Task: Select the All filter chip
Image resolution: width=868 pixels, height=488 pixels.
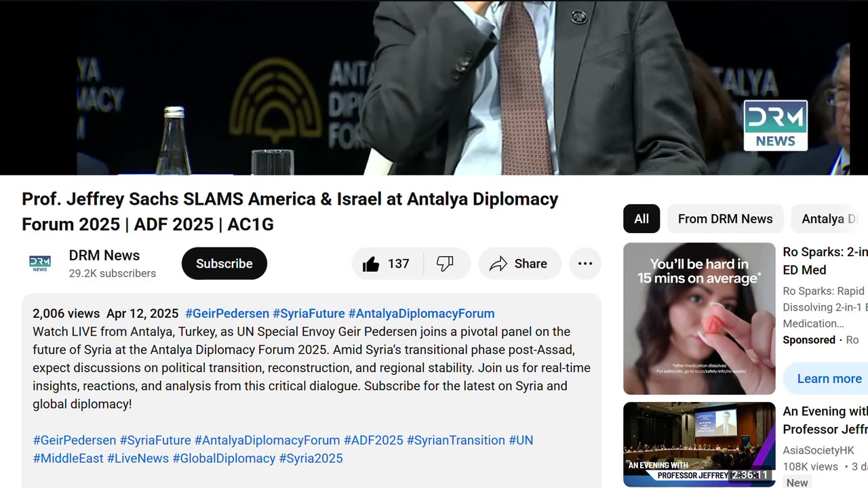Action: point(642,219)
